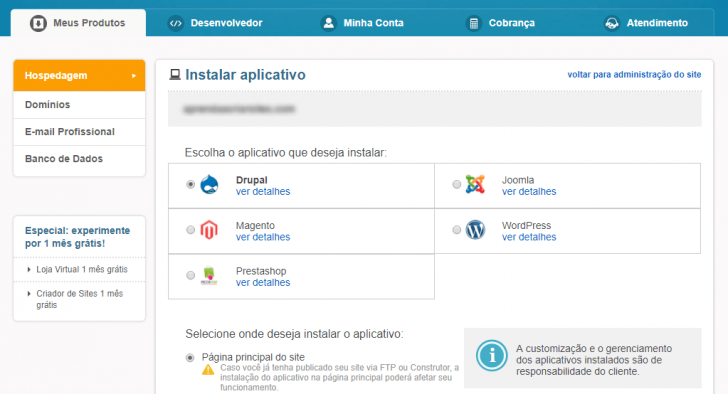
Task: Select the Joomla radio button
Action: [x=457, y=184]
